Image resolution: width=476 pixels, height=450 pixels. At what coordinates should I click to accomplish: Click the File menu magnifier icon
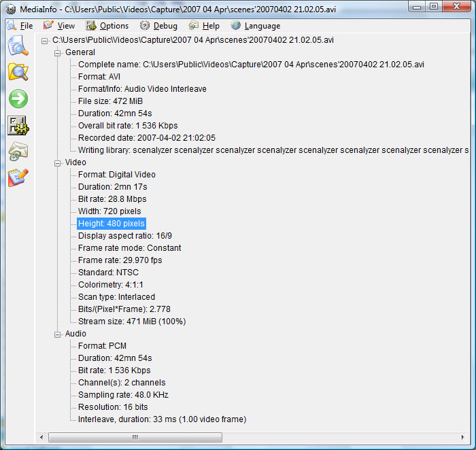coord(12,25)
